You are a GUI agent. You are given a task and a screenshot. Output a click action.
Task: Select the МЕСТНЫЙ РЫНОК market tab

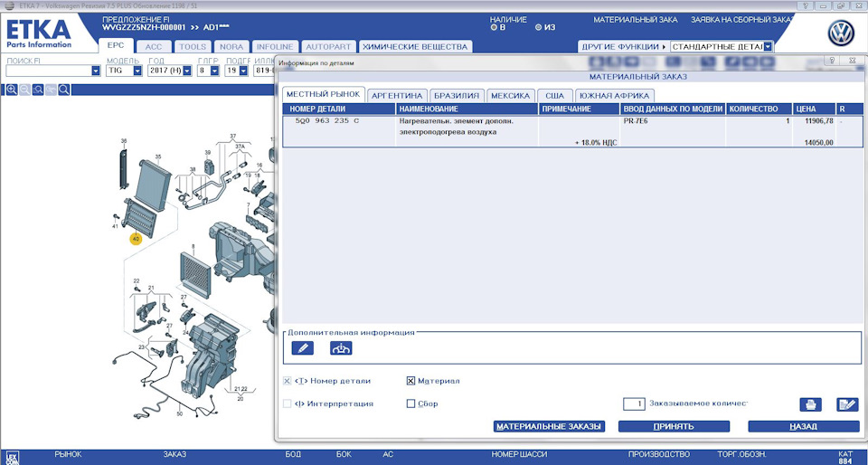pos(324,94)
